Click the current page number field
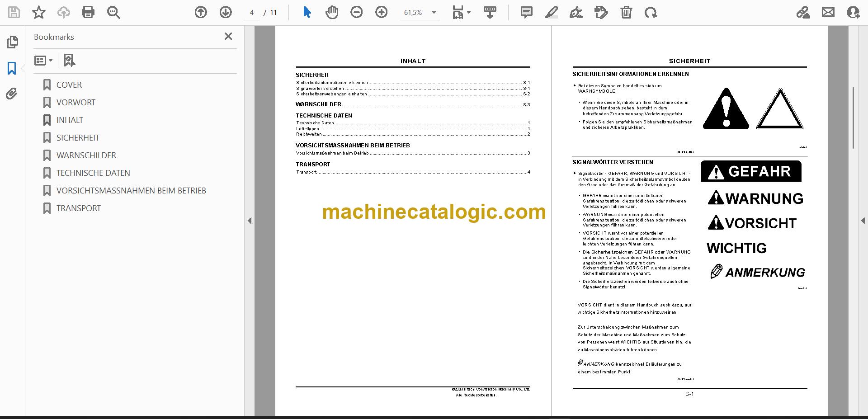Screen dimensions: 868x419 point(252,13)
